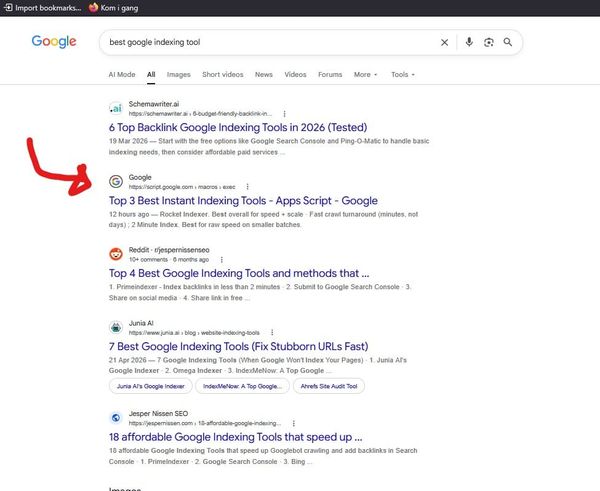The width and height of the screenshot is (600, 491).
Task: Open Google Lens image search
Action: 489,42
